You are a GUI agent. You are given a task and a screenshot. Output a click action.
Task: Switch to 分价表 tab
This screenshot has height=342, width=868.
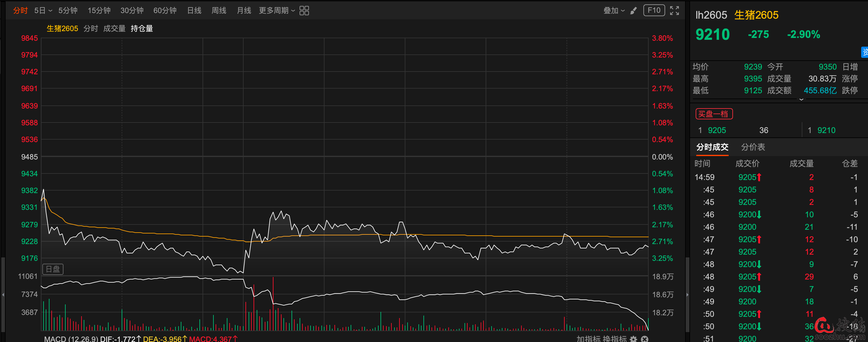(753, 147)
